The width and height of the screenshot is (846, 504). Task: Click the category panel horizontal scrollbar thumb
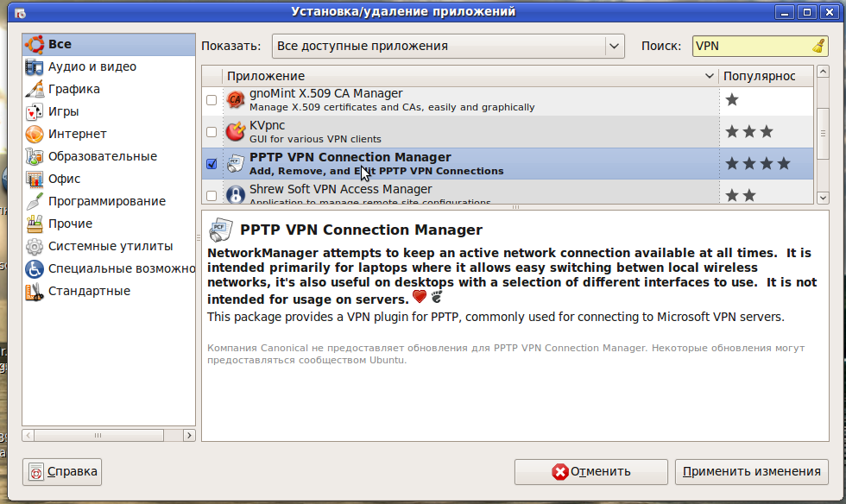[98, 436]
